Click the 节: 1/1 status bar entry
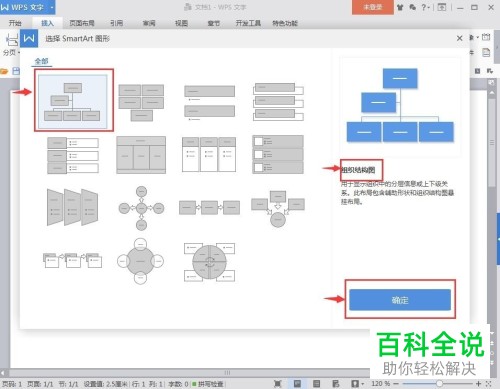The image size is (500, 389). tap(68, 384)
